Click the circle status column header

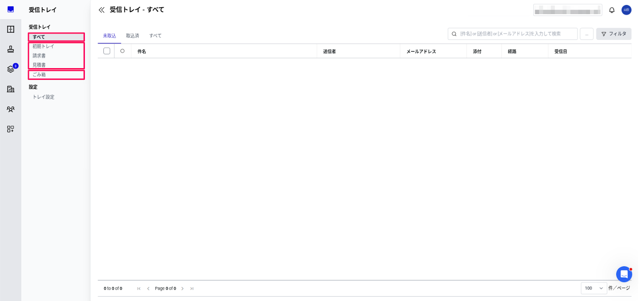point(122,51)
